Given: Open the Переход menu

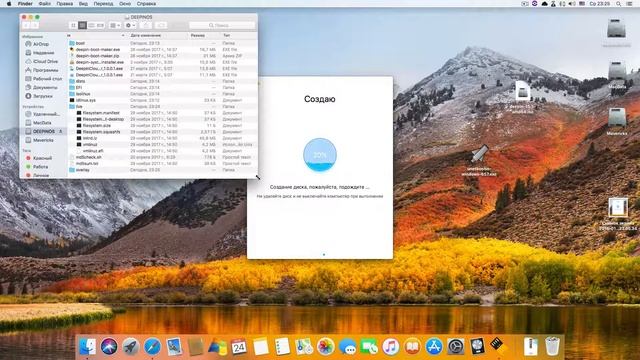Looking at the screenshot, I should click(103, 4).
